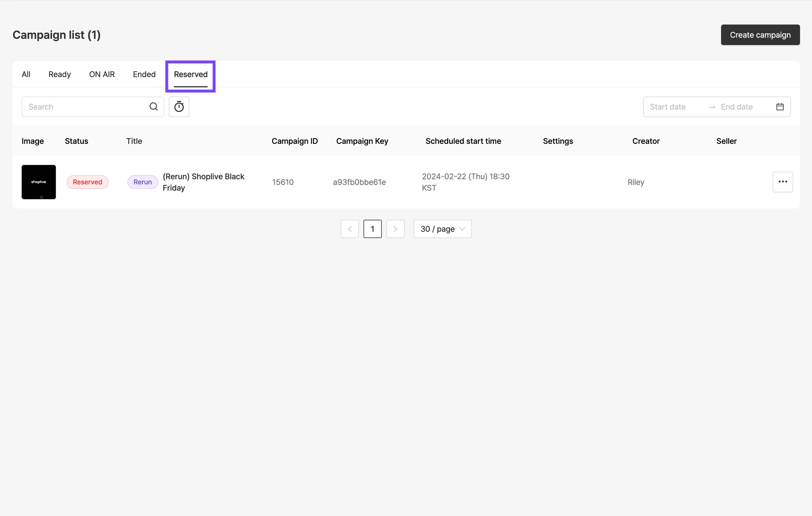This screenshot has height=516, width=812.
Task: Open the (Rerun) Shoplive Black Friday title
Action: tap(203, 182)
